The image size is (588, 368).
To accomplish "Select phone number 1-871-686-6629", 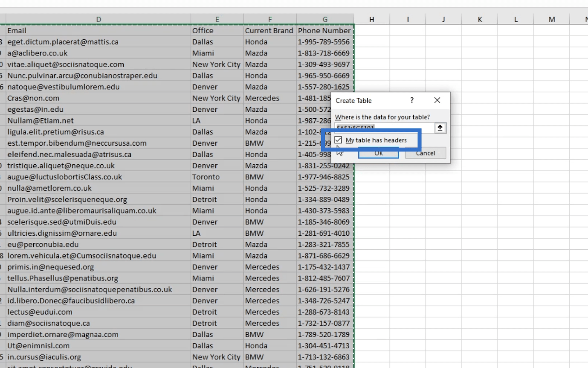I will point(325,256).
